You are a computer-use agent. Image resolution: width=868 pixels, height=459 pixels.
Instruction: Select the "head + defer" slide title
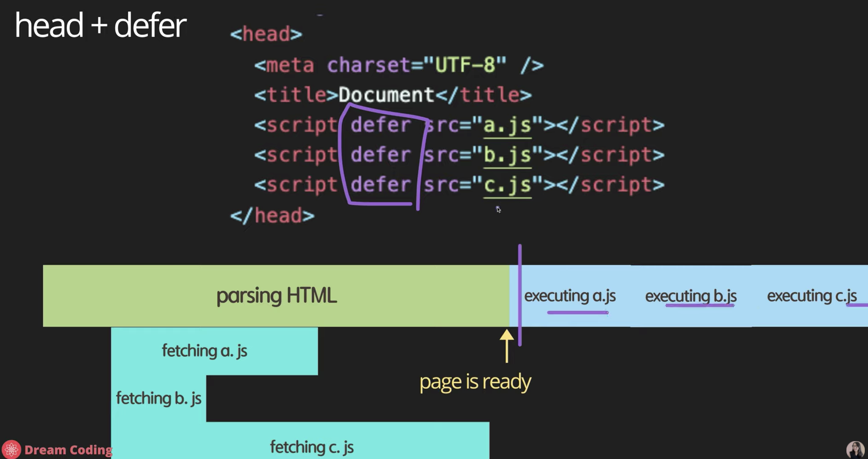coord(100,26)
